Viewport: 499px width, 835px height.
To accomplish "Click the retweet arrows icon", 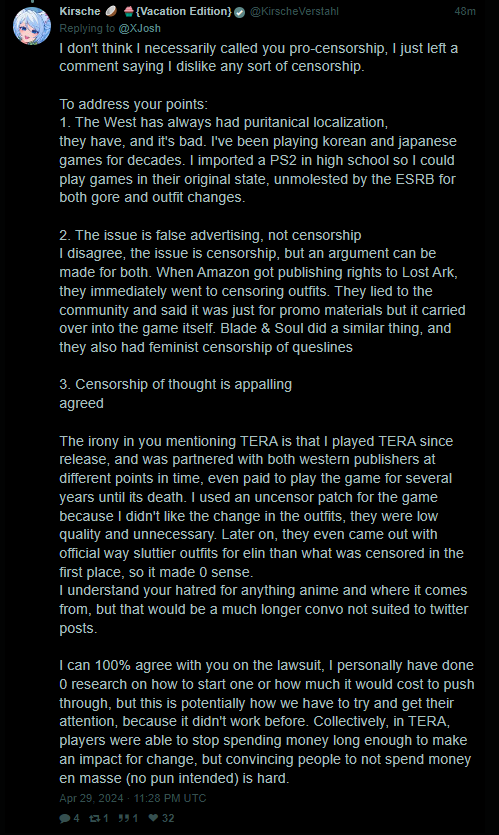I will [94, 818].
